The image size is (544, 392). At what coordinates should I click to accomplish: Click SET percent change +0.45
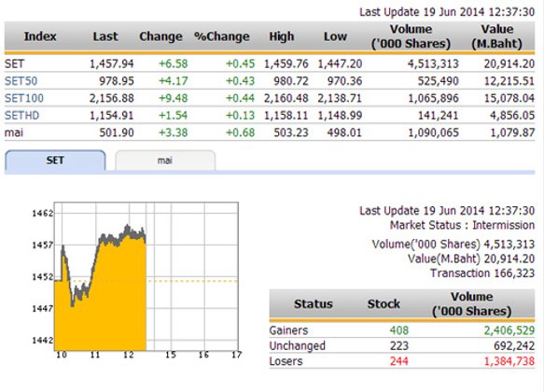click(240, 63)
